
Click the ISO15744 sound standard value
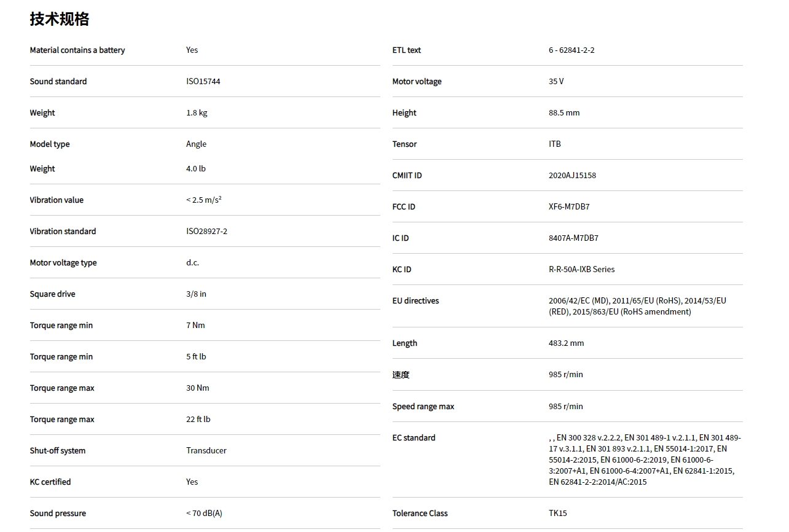[203, 81]
